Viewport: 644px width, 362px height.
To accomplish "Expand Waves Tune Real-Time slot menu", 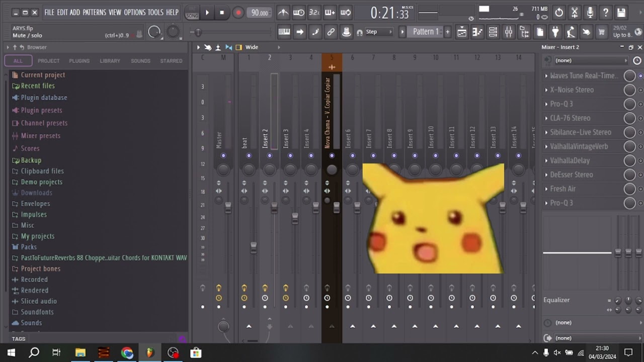I will click(546, 76).
